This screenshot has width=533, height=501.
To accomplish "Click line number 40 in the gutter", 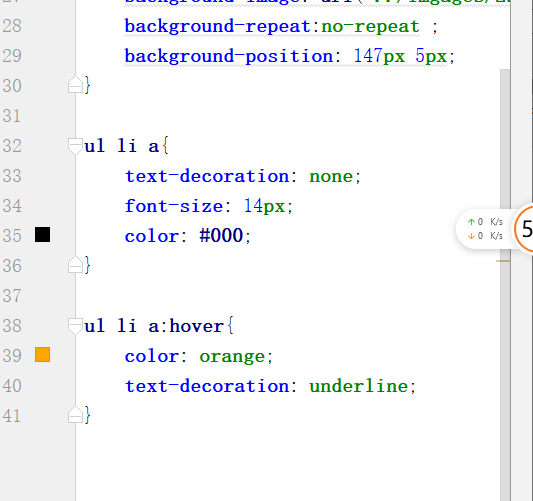I will pyautogui.click(x=12, y=386).
